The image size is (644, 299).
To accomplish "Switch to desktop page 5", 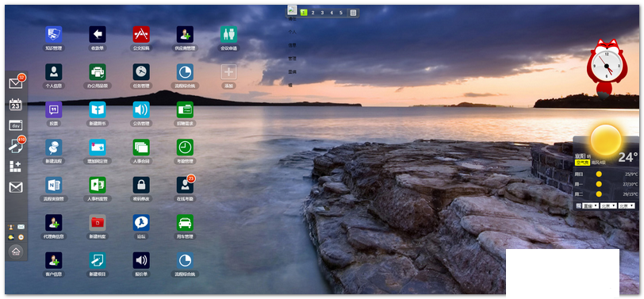I will click(x=341, y=13).
